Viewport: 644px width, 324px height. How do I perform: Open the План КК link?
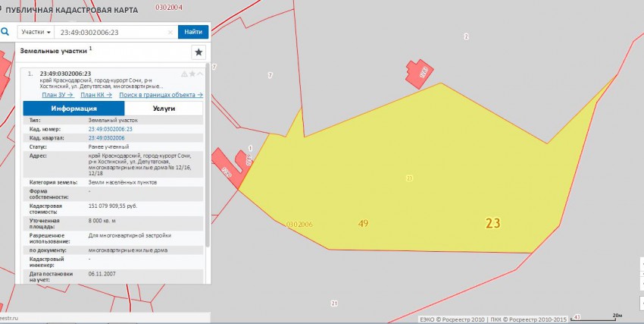[95, 95]
